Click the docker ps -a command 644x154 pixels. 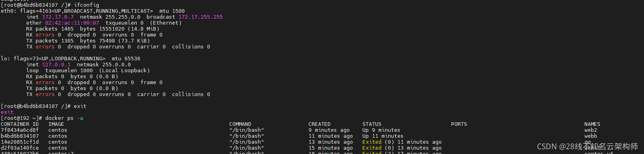point(64,118)
